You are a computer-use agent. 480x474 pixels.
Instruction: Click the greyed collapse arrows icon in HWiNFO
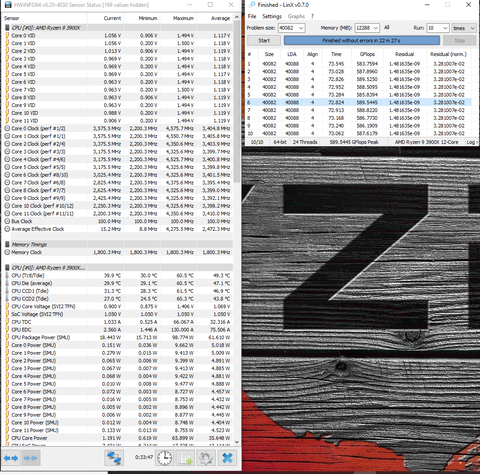pyautogui.click(x=31, y=458)
